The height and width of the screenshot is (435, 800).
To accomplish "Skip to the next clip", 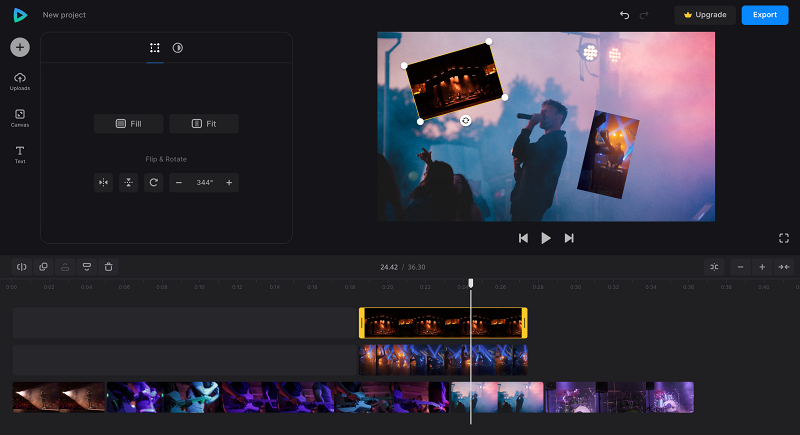I will click(x=569, y=238).
